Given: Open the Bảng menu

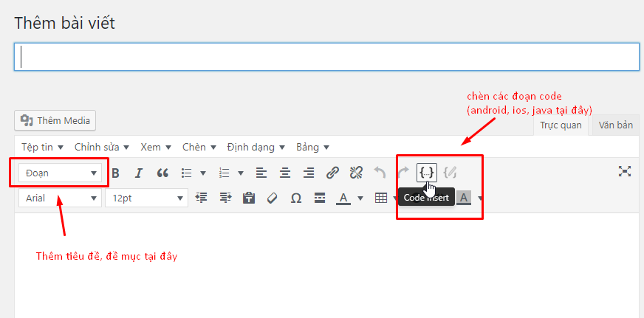Looking at the screenshot, I should (312, 147).
